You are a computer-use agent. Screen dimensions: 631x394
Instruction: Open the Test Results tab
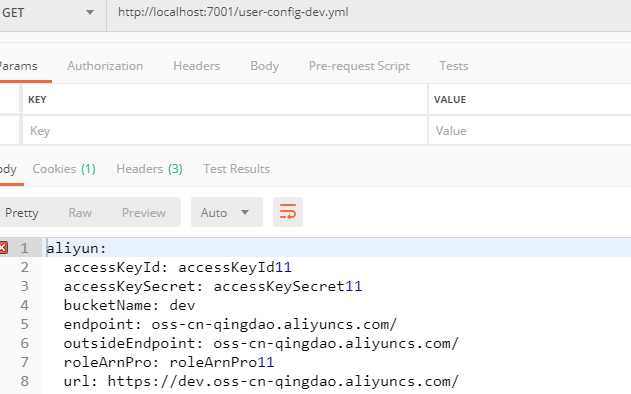237,169
